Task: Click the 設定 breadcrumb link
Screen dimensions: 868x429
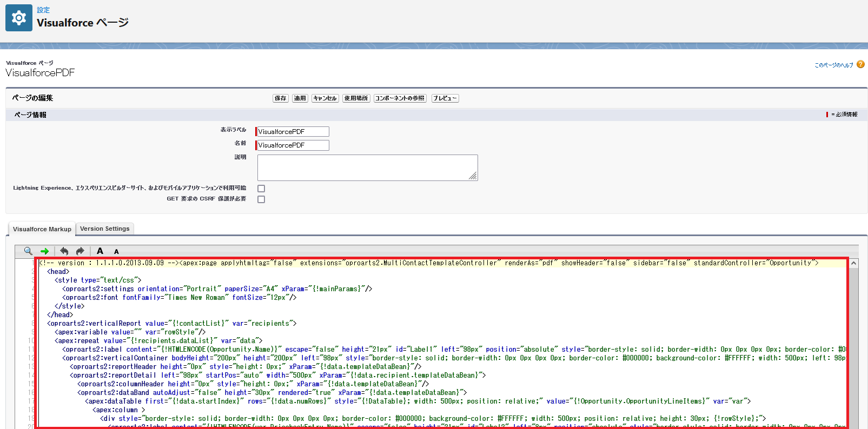Action: pos(43,10)
